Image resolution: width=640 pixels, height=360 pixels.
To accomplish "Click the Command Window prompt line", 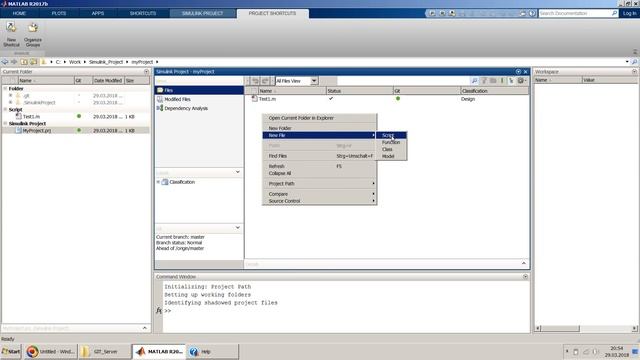I will click(346, 311).
